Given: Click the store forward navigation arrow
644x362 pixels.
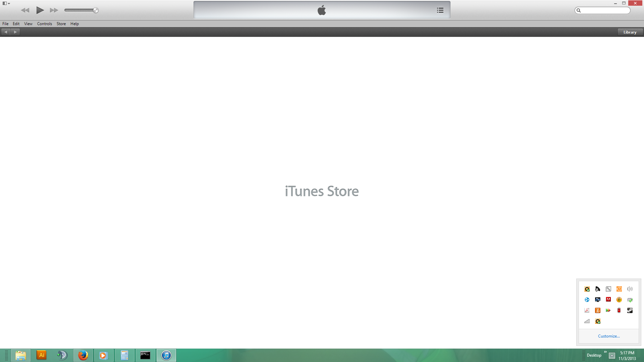Looking at the screenshot, I should click(15, 32).
